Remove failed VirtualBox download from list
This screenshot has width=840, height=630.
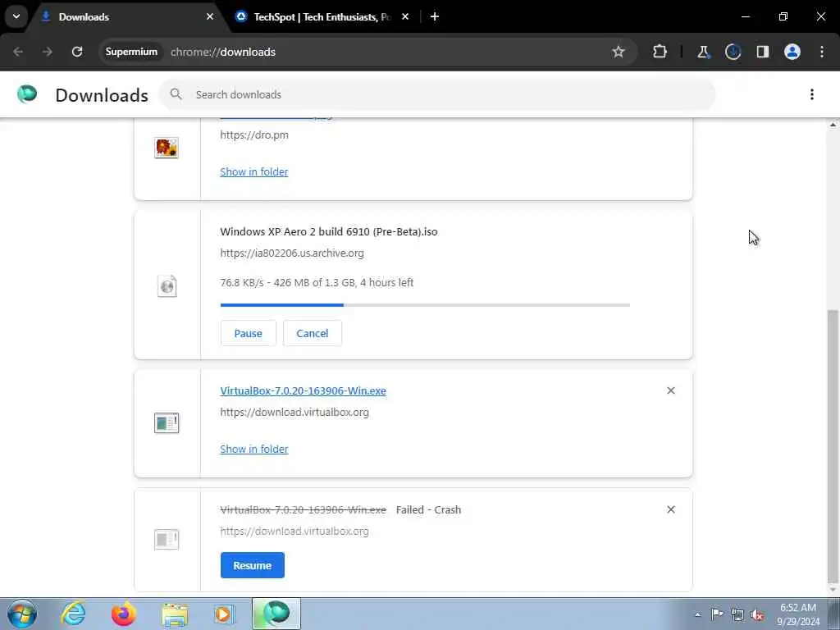[x=671, y=509]
